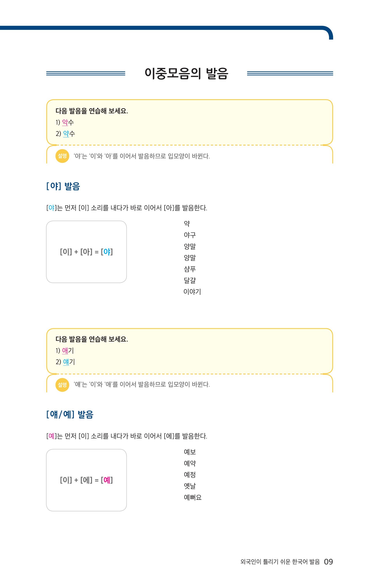Click the 설명 badge beside the '야' explanation
The width and height of the screenshot is (379, 588).
pyautogui.click(x=62, y=156)
